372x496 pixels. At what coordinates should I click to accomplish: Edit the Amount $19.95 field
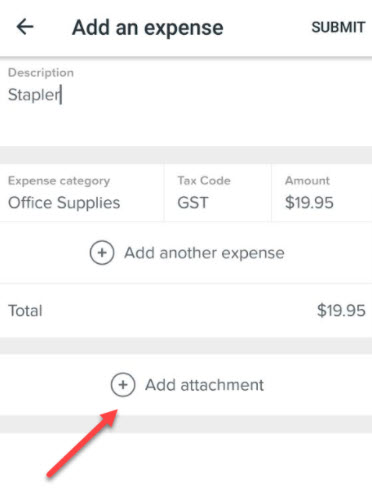[322, 192]
